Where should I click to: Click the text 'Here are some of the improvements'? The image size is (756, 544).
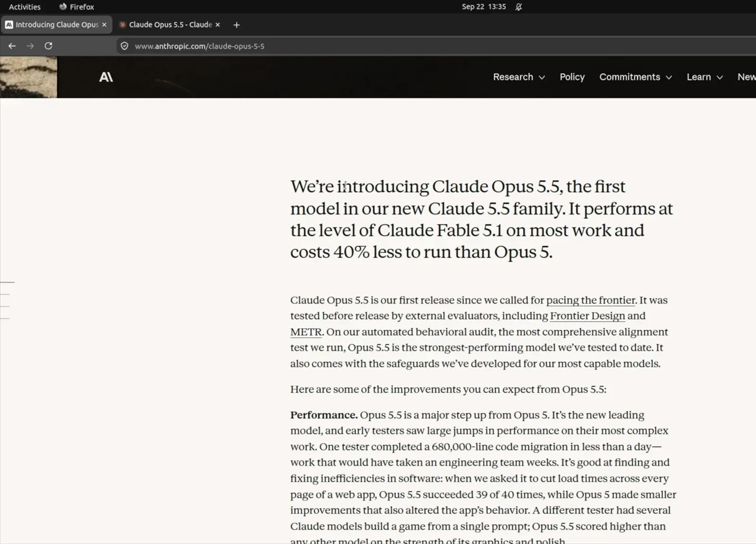[x=375, y=390]
